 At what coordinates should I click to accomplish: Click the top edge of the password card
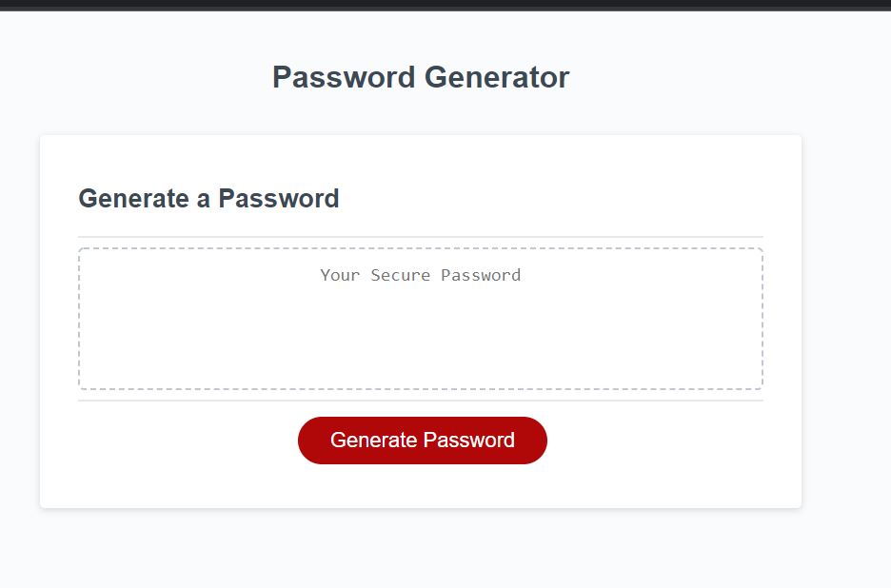coord(420,135)
